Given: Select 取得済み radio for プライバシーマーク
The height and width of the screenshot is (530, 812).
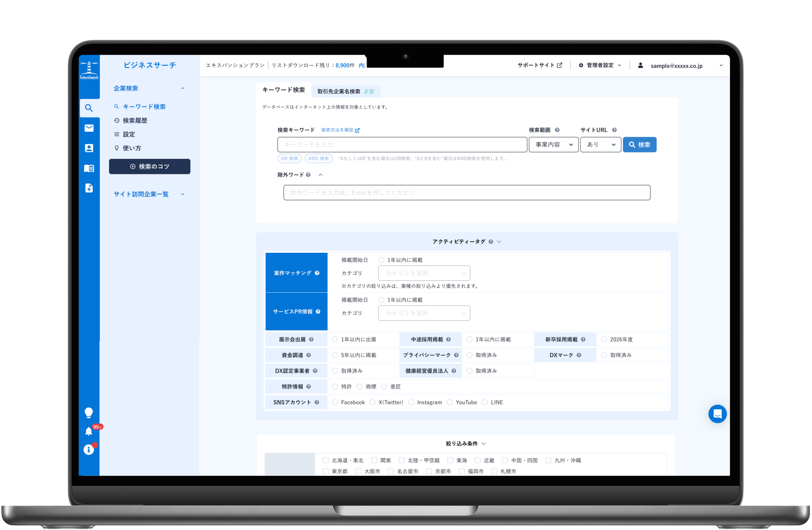Looking at the screenshot, I should pos(469,355).
